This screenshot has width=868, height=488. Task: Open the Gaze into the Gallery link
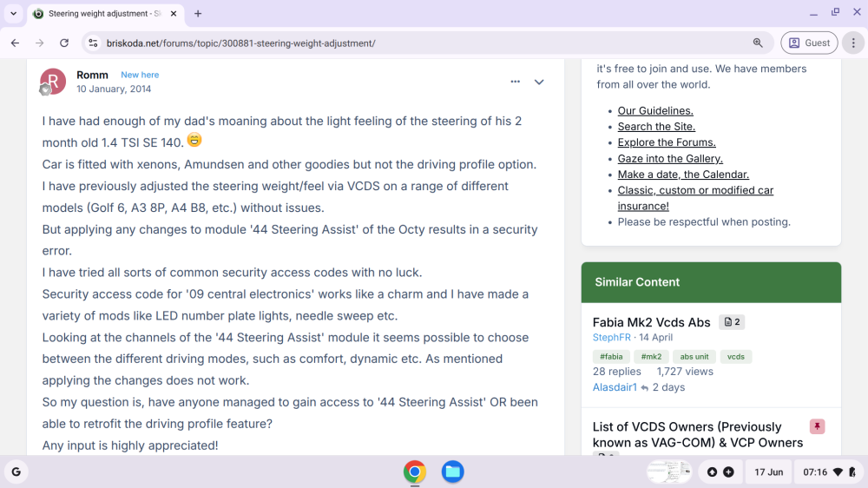670,158
